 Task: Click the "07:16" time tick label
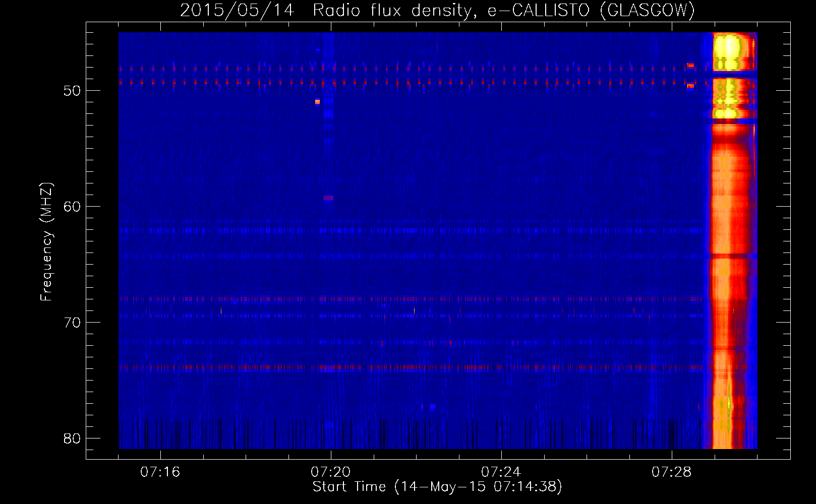(x=160, y=472)
